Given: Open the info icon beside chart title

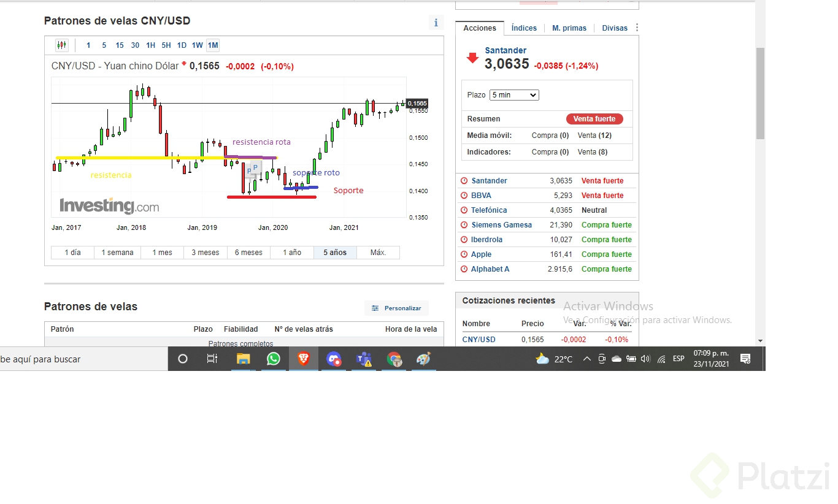Looking at the screenshot, I should click(x=436, y=23).
